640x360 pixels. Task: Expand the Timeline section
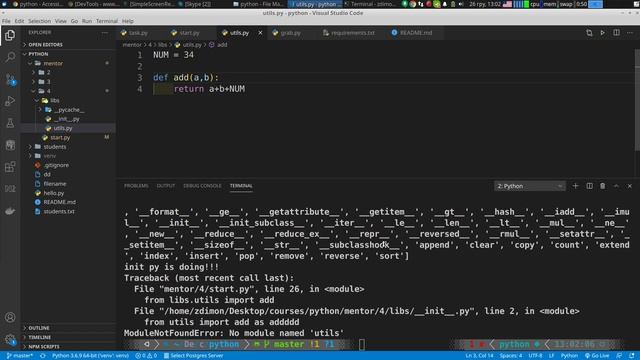[x=39, y=337]
